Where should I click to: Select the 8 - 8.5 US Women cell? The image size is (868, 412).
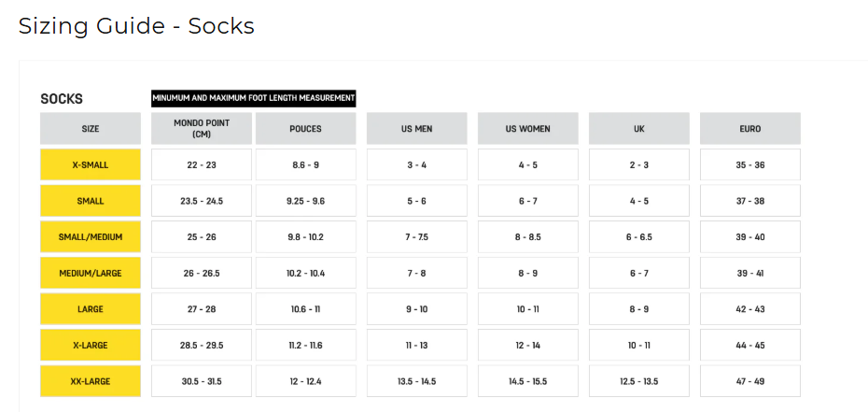click(528, 236)
